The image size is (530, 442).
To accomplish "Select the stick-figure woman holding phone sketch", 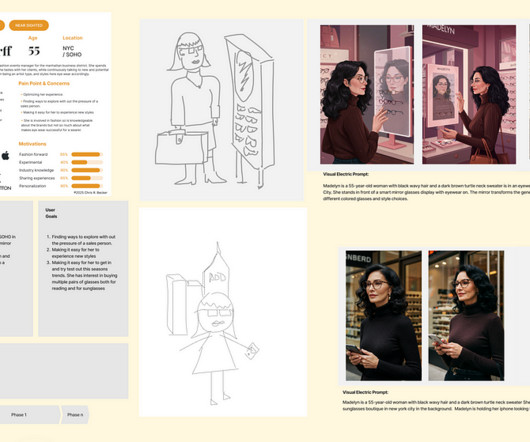I will [x=223, y=312].
